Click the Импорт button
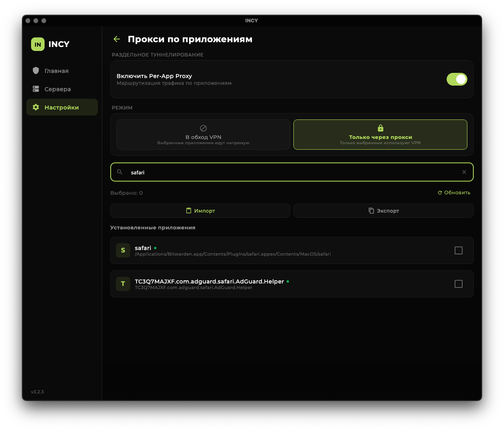The image size is (504, 430). [x=200, y=211]
